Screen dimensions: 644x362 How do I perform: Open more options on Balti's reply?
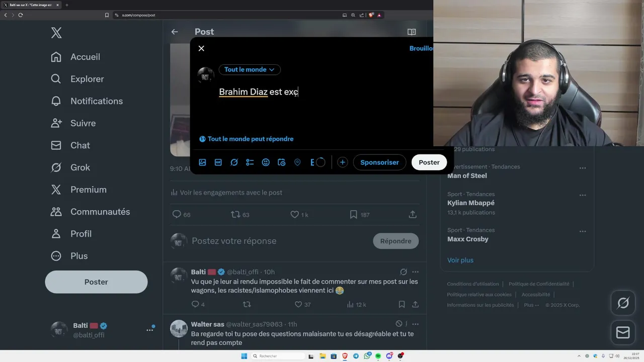coord(415,272)
